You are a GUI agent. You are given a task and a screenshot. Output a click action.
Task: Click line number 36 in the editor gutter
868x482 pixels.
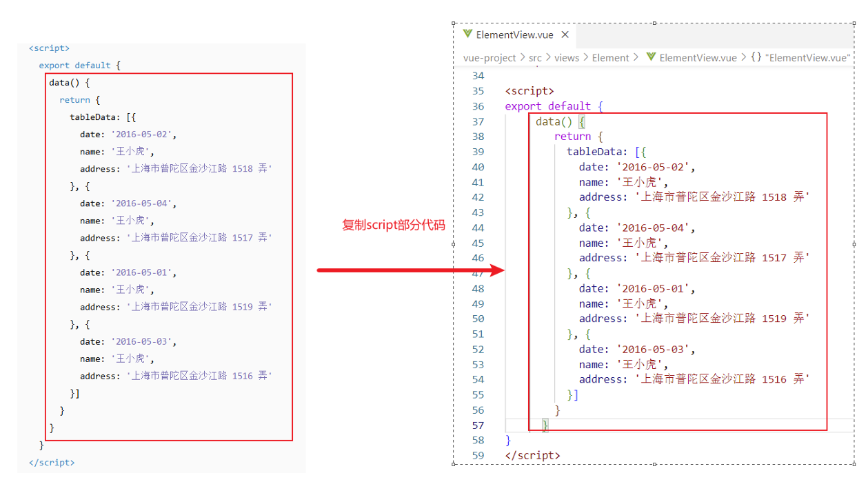(x=478, y=106)
